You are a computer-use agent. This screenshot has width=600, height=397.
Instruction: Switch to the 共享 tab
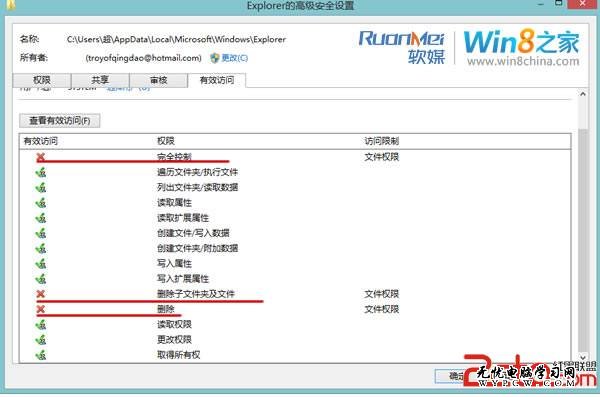click(100, 80)
